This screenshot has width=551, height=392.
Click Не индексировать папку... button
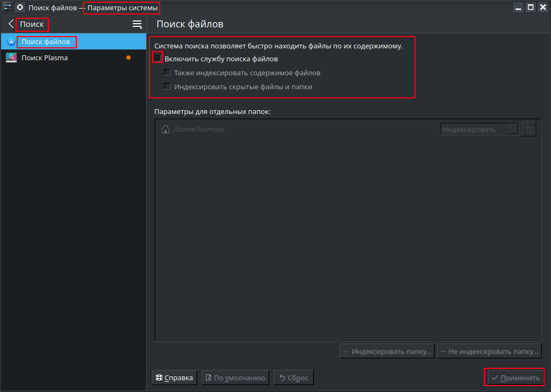[x=489, y=352]
